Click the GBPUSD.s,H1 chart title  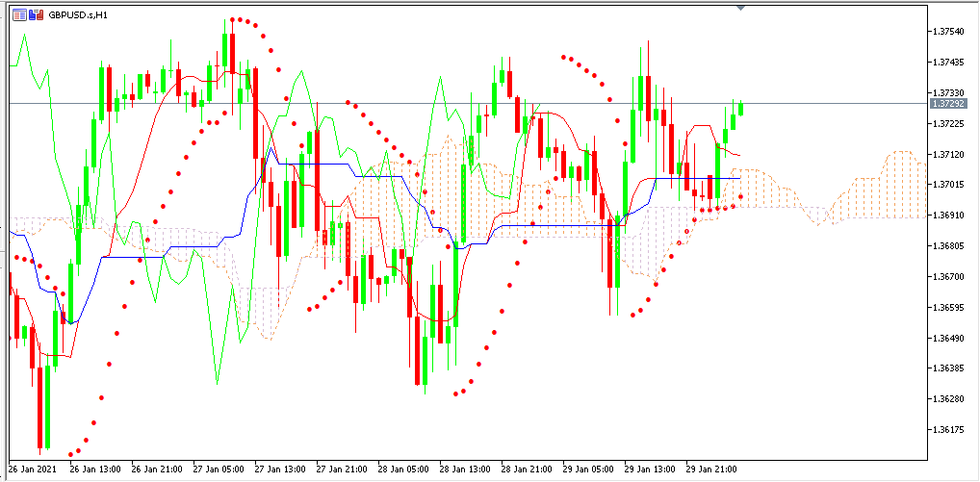[x=78, y=14]
